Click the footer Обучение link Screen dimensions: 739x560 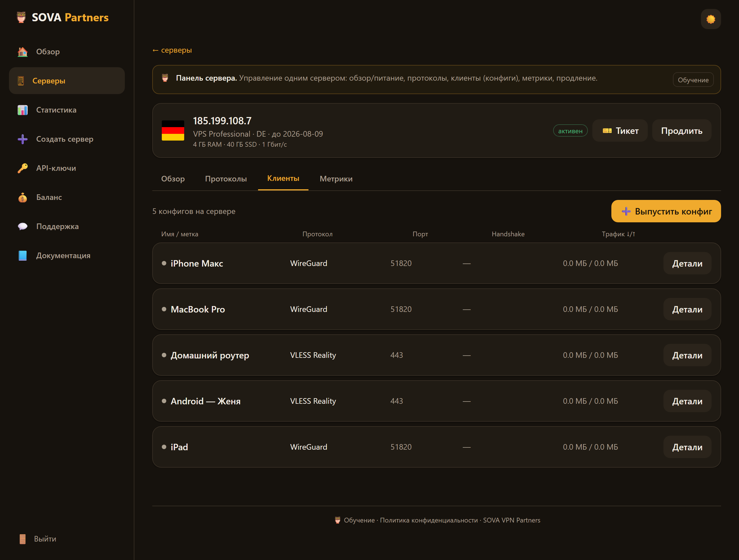[359, 520]
